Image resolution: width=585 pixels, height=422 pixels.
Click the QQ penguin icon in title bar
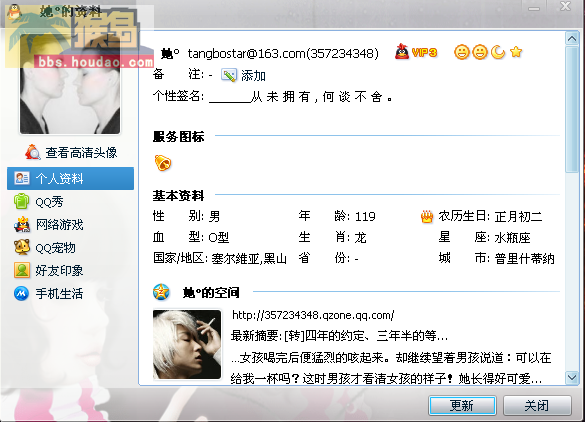point(15,11)
